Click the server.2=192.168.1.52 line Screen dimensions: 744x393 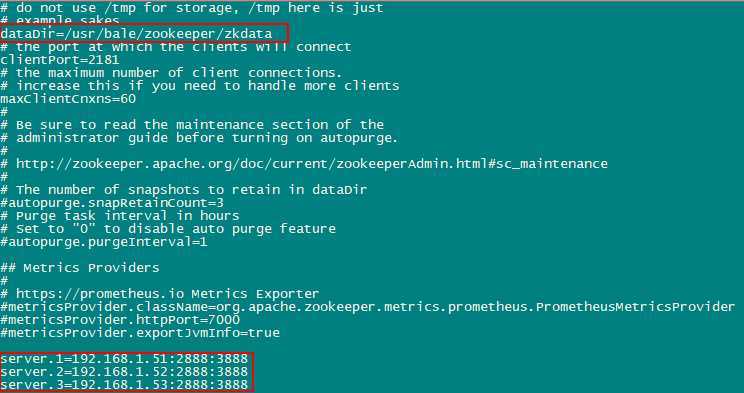pos(124,372)
